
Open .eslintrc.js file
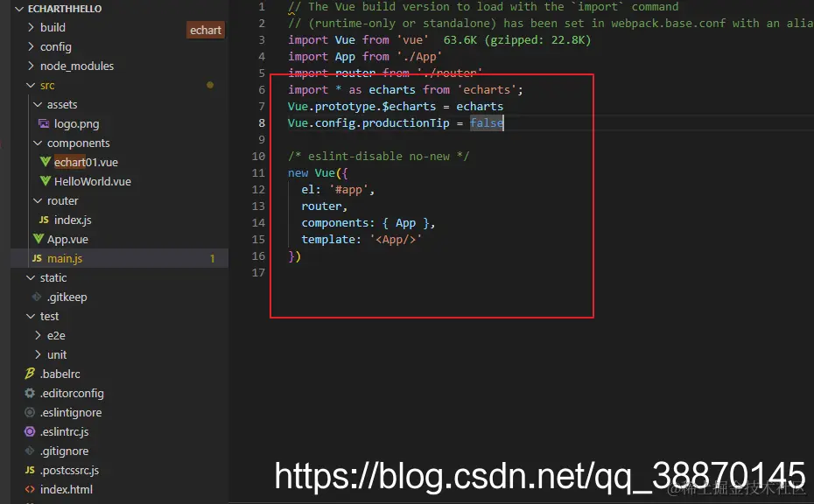click(65, 431)
